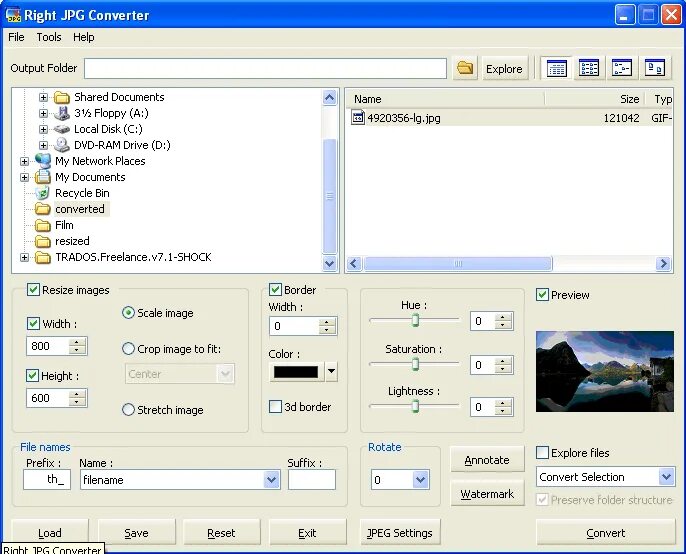
Task: Toggle the Preview checkbox
Action: click(542, 295)
